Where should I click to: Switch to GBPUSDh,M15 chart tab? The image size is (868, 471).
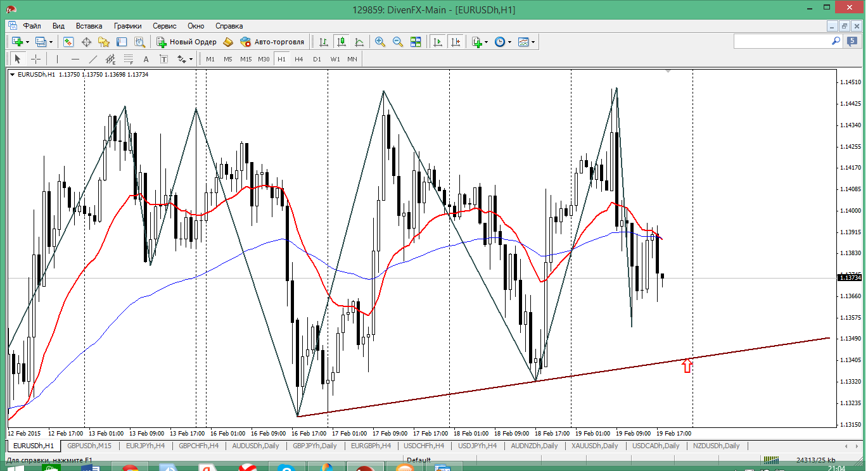pyautogui.click(x=89, y=446)
